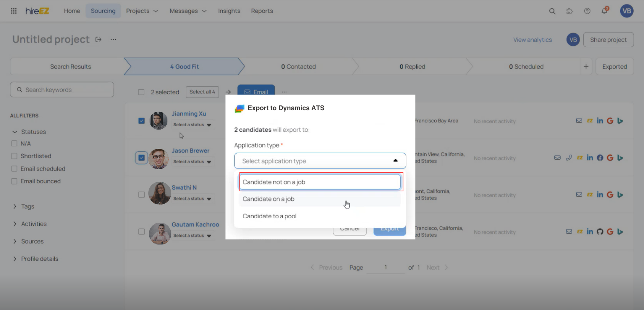Go to Home in navigation
644x310 pixels.
72,11
